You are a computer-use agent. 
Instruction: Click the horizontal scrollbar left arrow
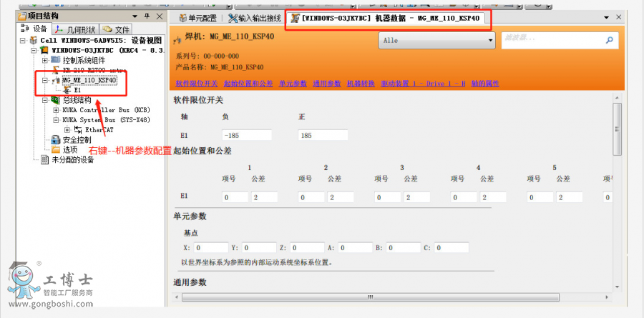pyautogui.click(x=177, y=297)
